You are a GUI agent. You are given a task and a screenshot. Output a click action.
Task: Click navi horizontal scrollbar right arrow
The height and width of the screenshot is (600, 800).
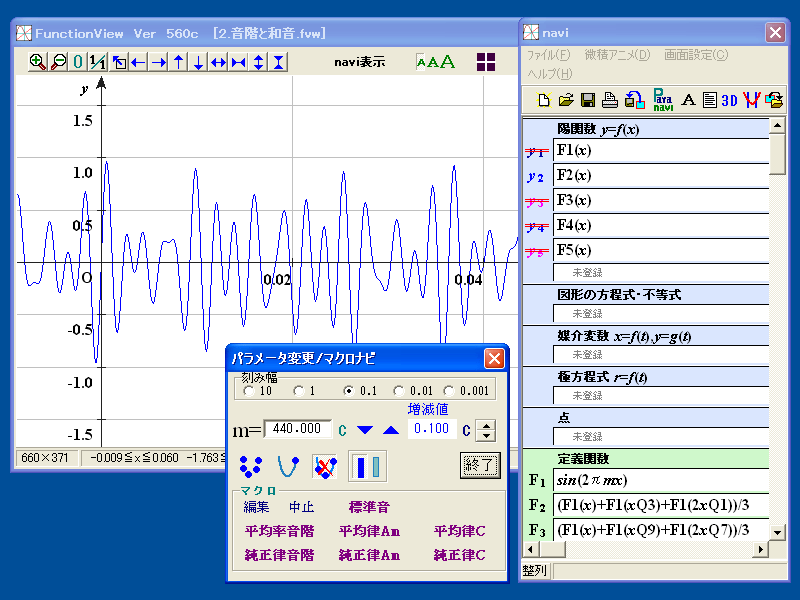[761, 549]
